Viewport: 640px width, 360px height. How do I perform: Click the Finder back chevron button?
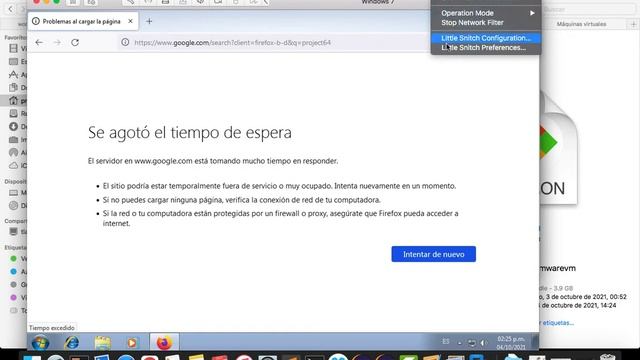click(x=11, y=9)
